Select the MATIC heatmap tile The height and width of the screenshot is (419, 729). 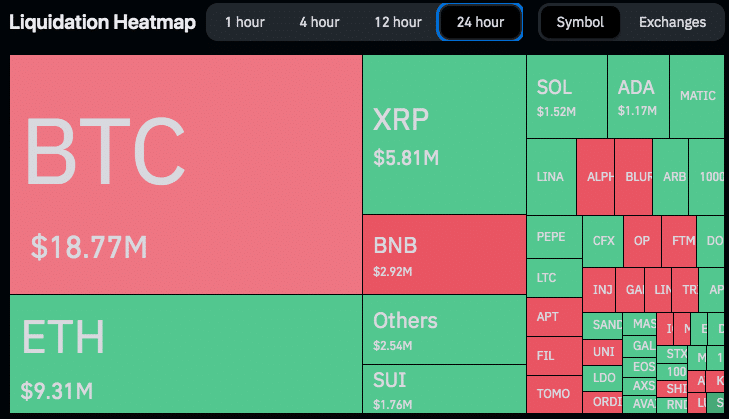[x=697, y=97]
